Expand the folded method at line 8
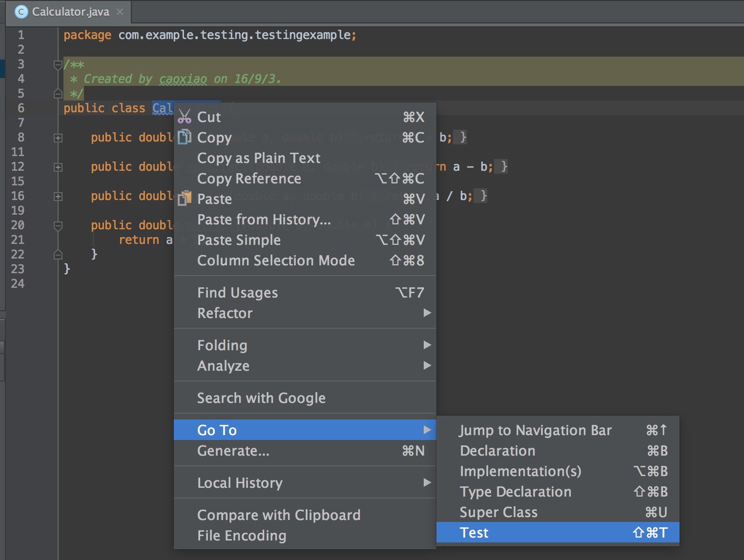Screen dimensions: 744x560 click(x=58, y=138)
